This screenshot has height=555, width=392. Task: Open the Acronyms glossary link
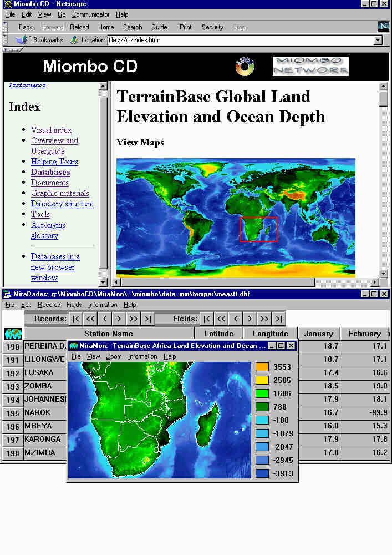pos(48,230)
